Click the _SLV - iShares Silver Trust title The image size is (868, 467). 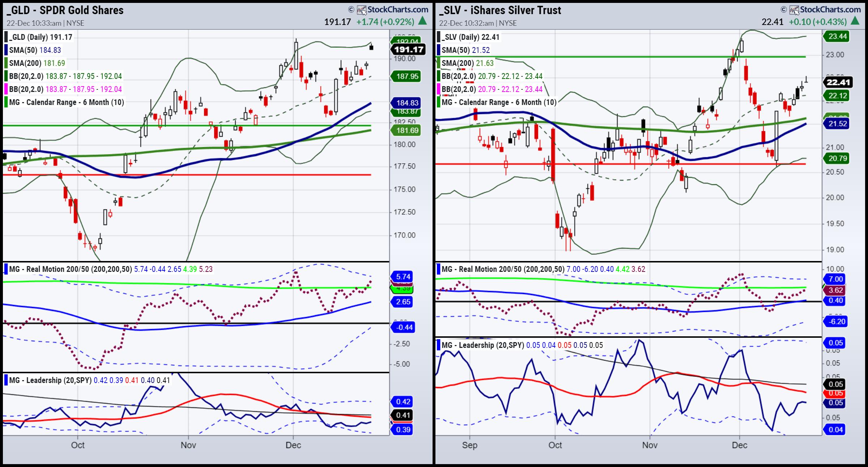pos(500,10)
